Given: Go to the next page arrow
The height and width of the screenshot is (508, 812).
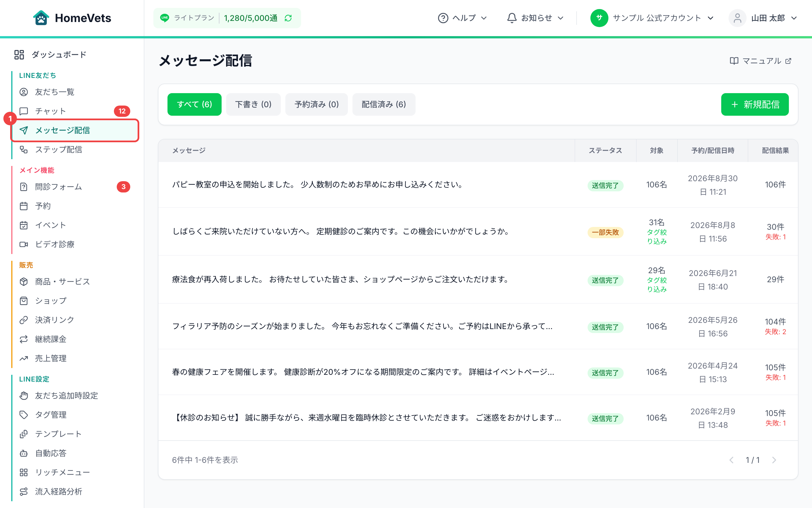Looking at the screenshot, I should coord(775,460).
